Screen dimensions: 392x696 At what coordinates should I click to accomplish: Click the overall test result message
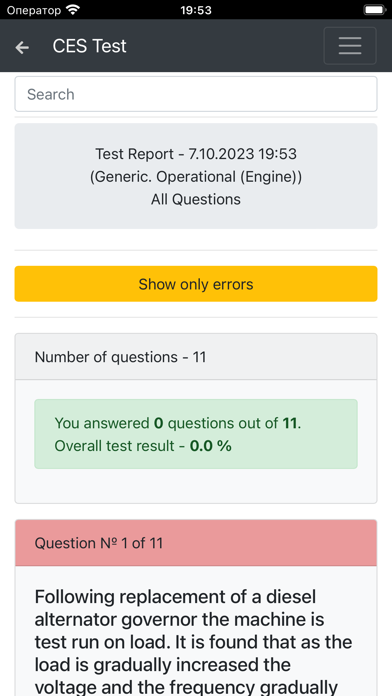coord(196,434)
